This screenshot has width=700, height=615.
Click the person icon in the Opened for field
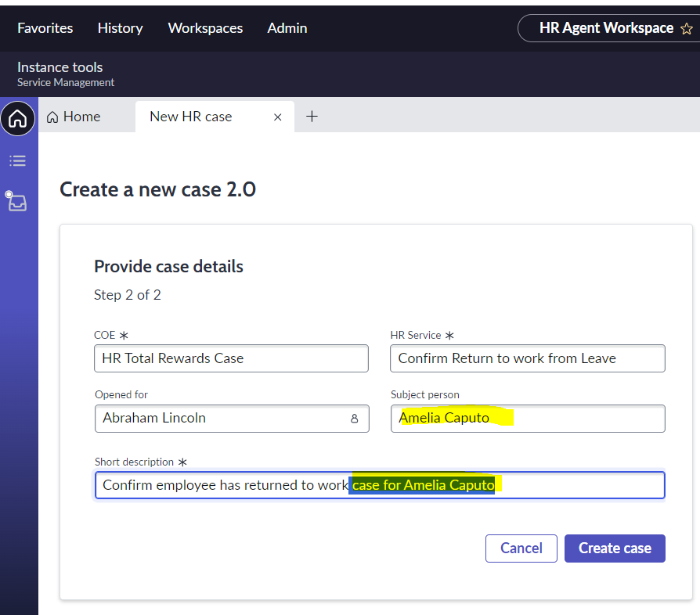tap(355, 419)
